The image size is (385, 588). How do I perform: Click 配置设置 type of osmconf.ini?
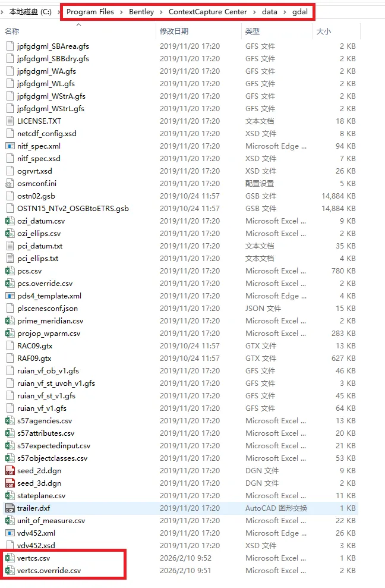[x=260, y=183]
